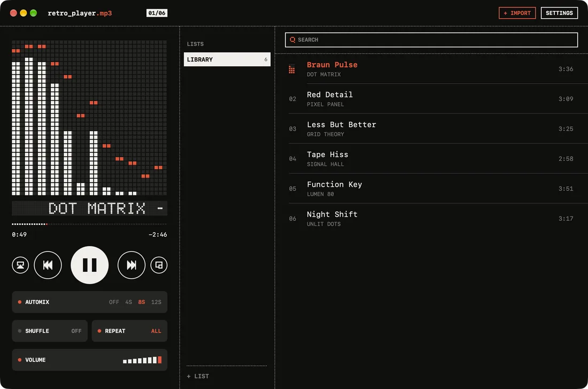Click the LISTS heading
The width and height of the screenshot is (588, 389).
click(195, 44)
